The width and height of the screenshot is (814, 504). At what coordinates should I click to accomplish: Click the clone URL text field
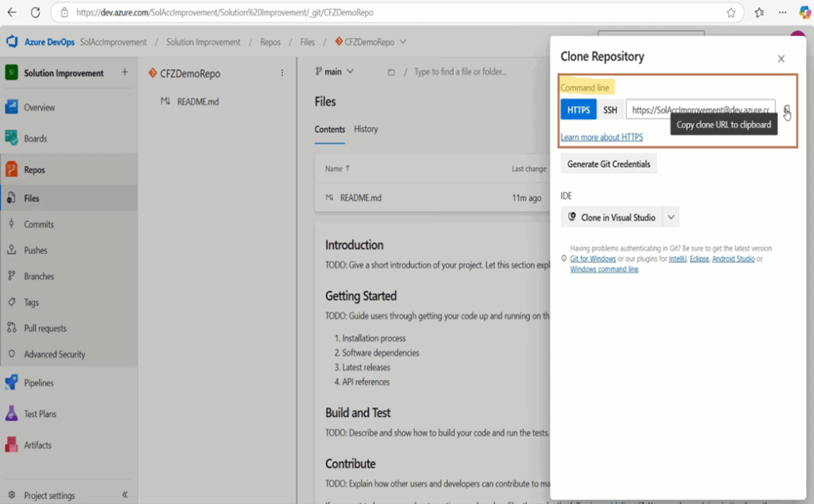(x=701, y=110)
